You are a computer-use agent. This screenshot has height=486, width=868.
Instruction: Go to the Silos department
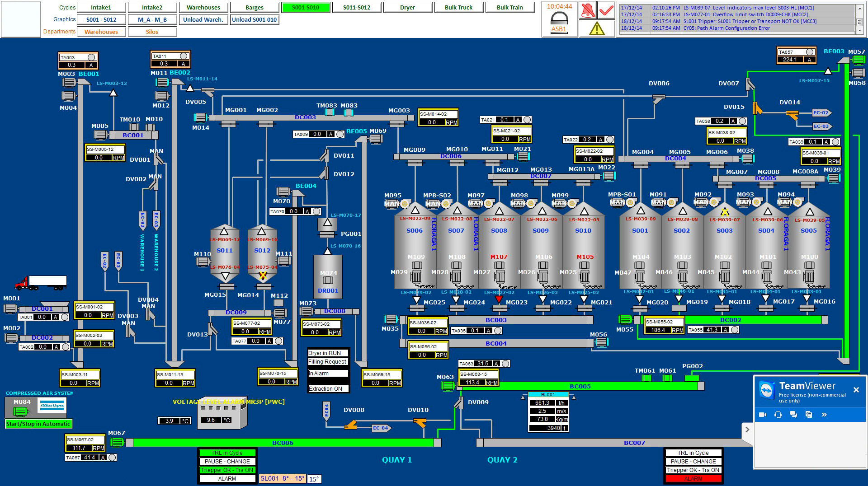[152, 32]
